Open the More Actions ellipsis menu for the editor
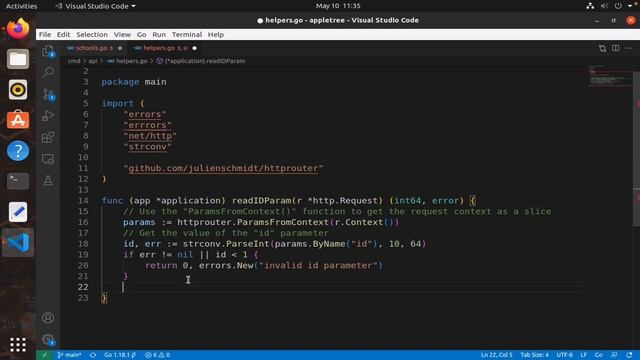The width and height of the screenshot is (640, 360). click(629, 48)
